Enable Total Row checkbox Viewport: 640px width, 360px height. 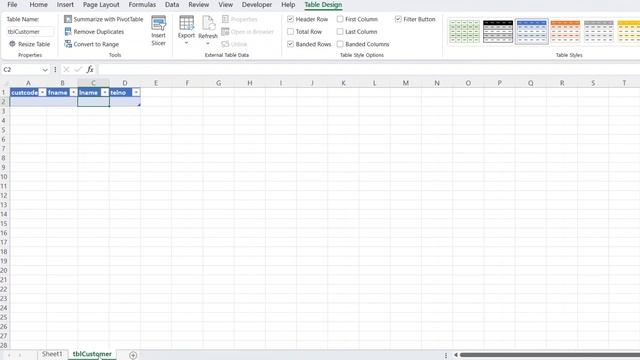pos(290,31)
